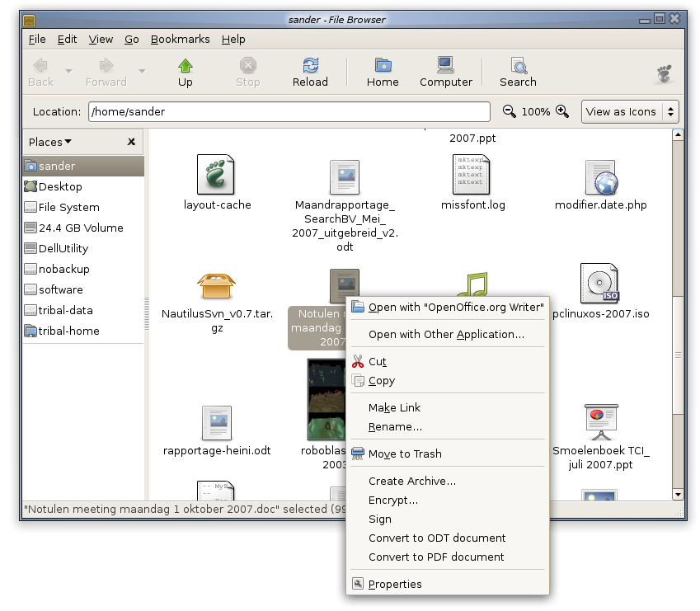Open nobackup volume in sidebar

pyautogui.click(x=83, y=269)
